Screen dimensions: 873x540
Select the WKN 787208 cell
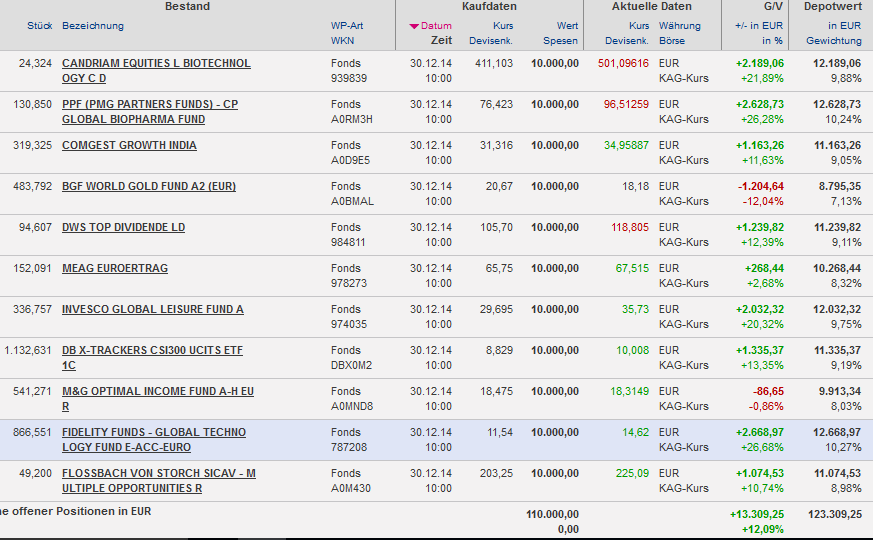[349, 448]
